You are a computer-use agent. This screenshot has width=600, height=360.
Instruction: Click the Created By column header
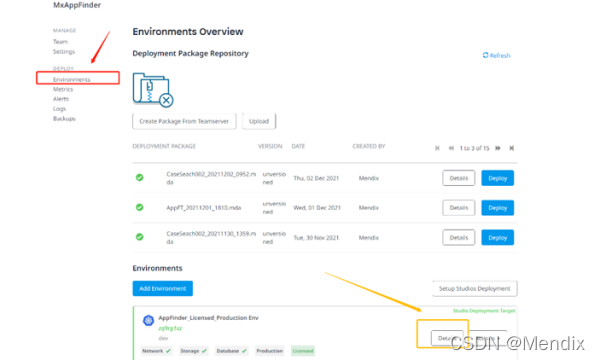pos(369,146)
